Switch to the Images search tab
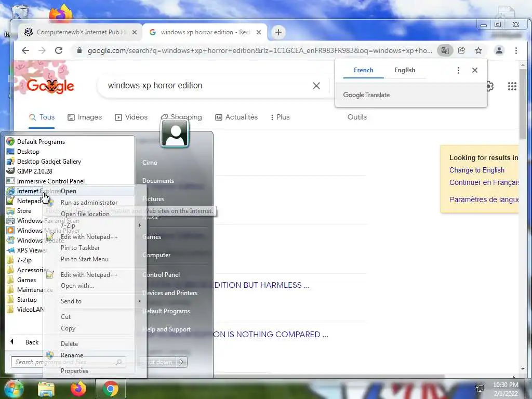Image resolution: width=532 pixels, height=399 pixels. click(x=85, y=117)
